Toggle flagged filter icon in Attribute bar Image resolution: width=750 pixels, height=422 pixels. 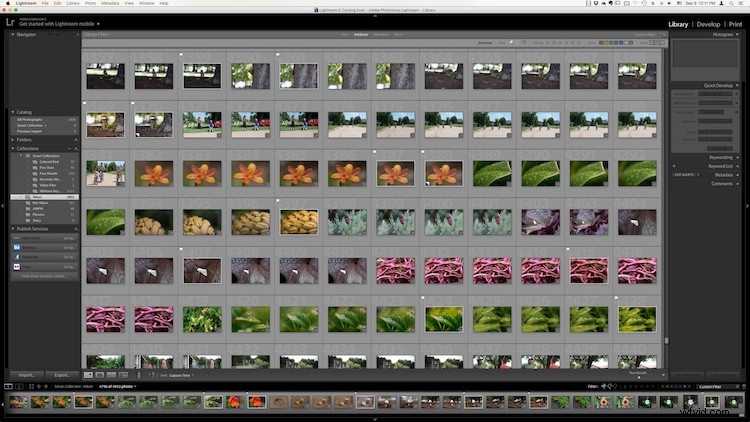click(511, 43)
